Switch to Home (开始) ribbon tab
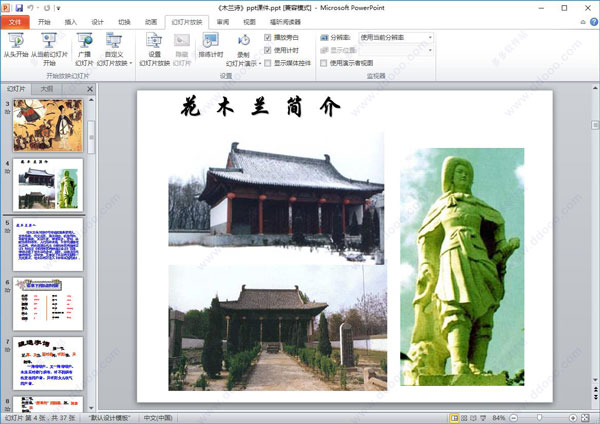600x424 pixels. coord(44,22)
